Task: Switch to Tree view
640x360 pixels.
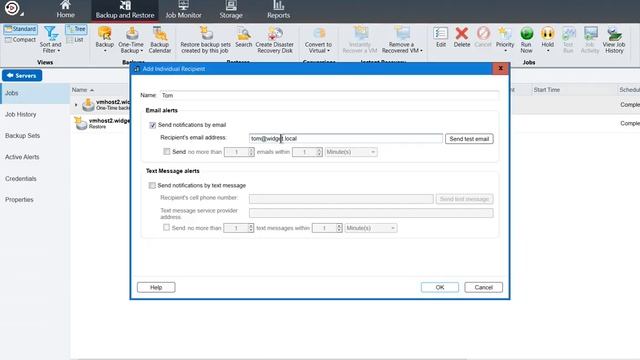Action: (x=76, y=29)
